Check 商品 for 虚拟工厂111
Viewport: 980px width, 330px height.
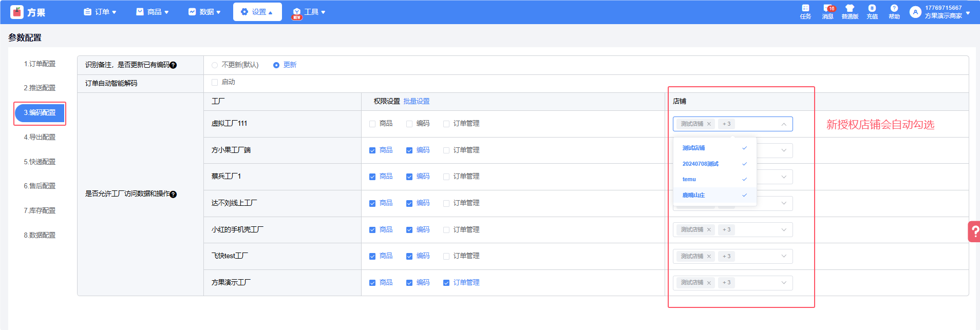point(372,124)
